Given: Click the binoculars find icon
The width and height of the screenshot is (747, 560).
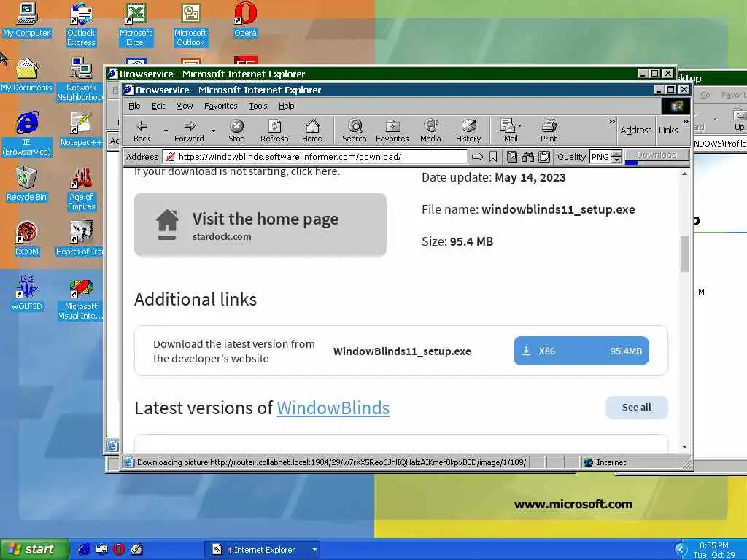Looking at the screenshot, I should click(528, 157).
